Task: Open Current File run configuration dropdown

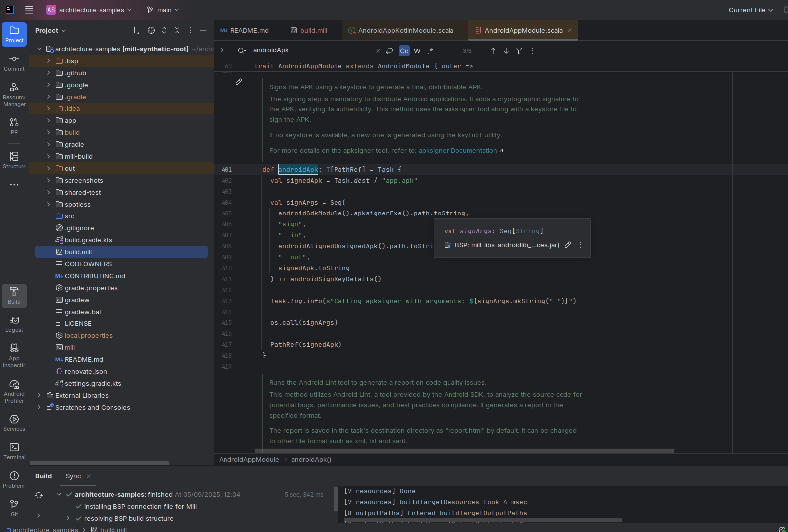Action: pos(751,10)
